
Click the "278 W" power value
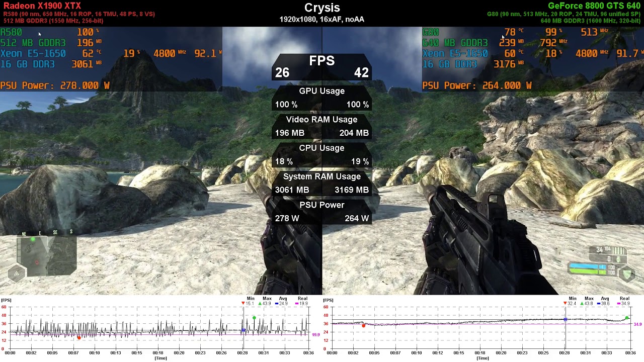tap(287, 218)
